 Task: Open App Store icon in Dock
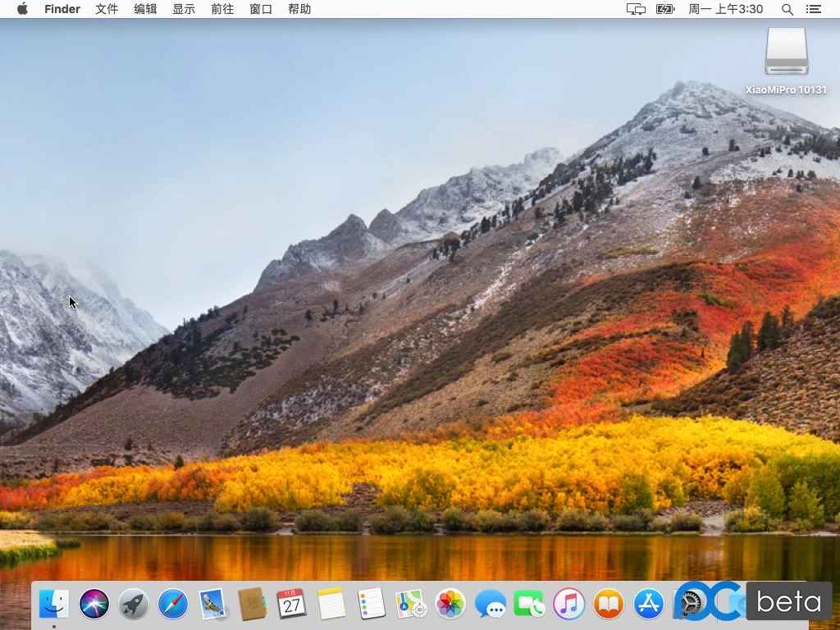pyautogui.click(x=649, y=604)
